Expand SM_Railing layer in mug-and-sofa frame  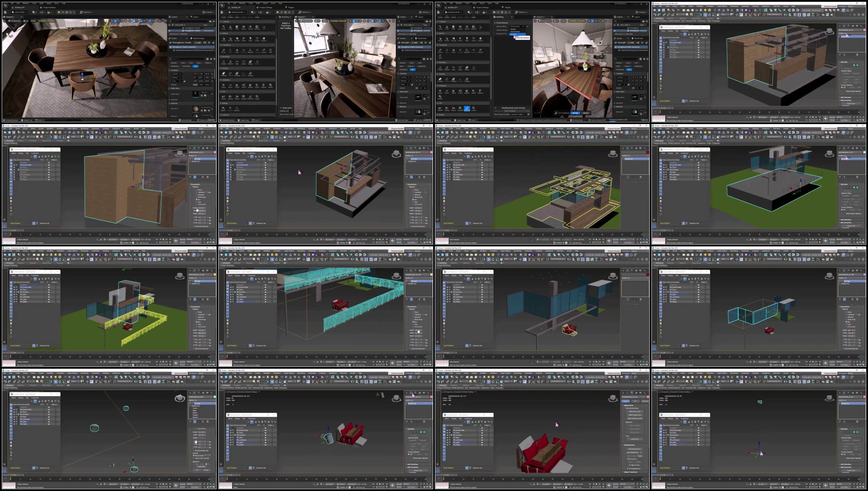231,445
